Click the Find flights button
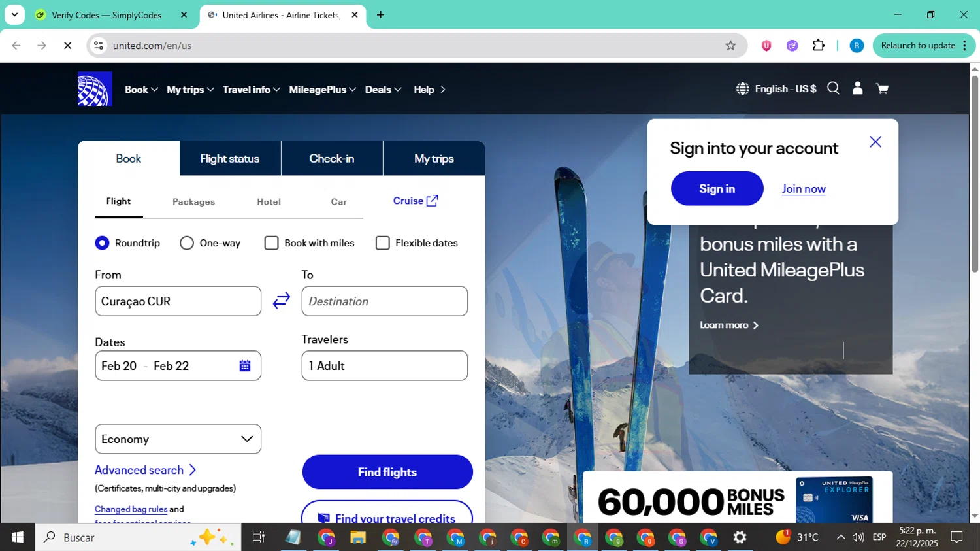This screenshot has height=551, width=980. 387,472
